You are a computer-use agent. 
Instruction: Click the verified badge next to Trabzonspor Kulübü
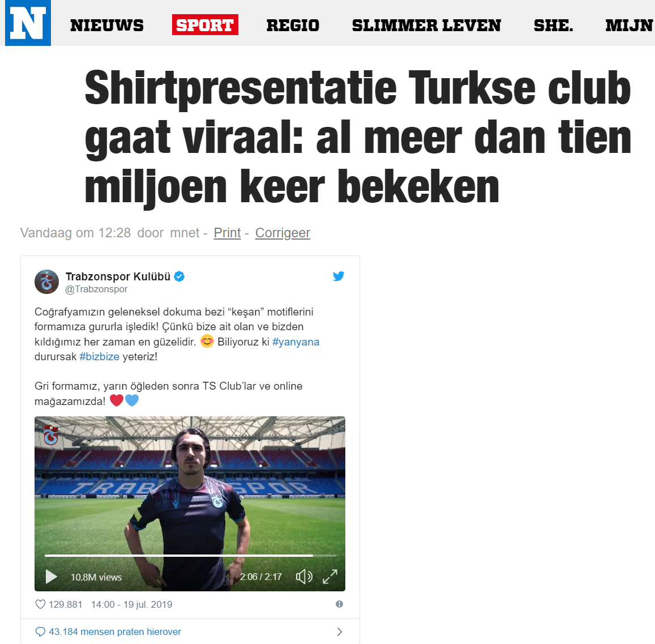[x=179, y=276]
